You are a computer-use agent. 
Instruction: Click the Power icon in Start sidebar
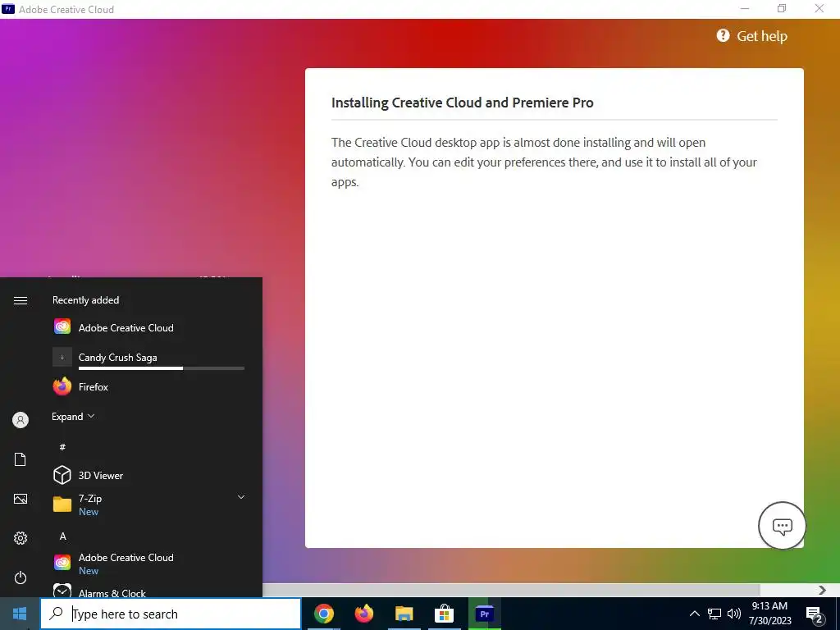(21, 577)
